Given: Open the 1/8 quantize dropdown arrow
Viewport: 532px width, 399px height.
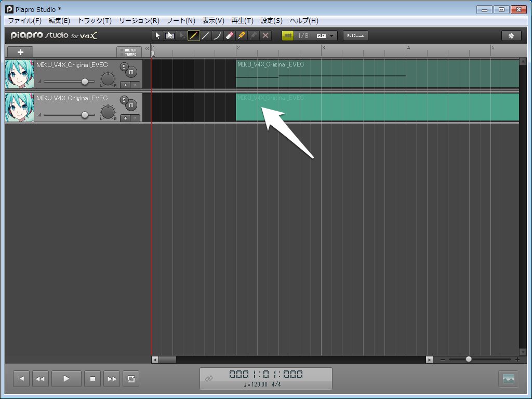Looking at the screenshot, I should pyautogui.click(x=332, y=35).
